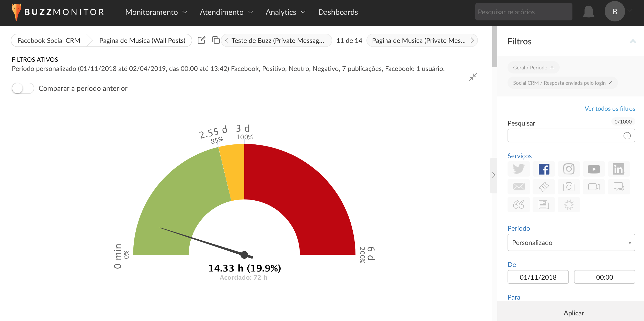Select the Facebook service filter icon
The height and width of the screenshot is (321, 644).
pyautogui.click(x=544, y=169)
